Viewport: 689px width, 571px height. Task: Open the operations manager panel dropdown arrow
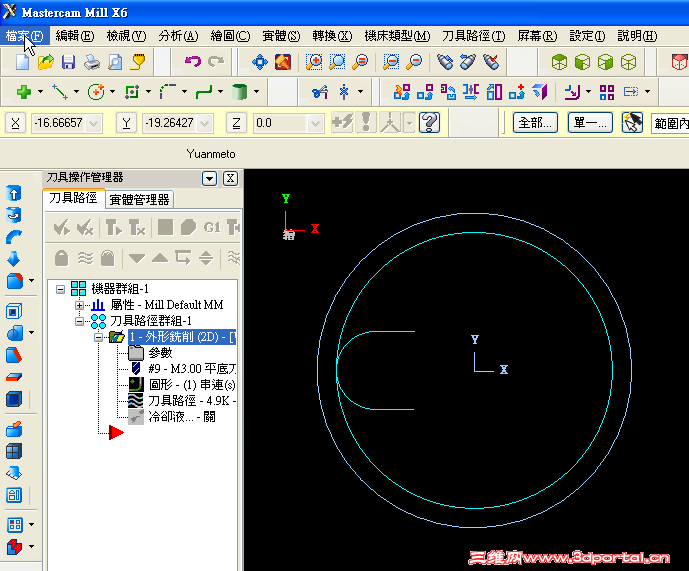tap(209, 178)
